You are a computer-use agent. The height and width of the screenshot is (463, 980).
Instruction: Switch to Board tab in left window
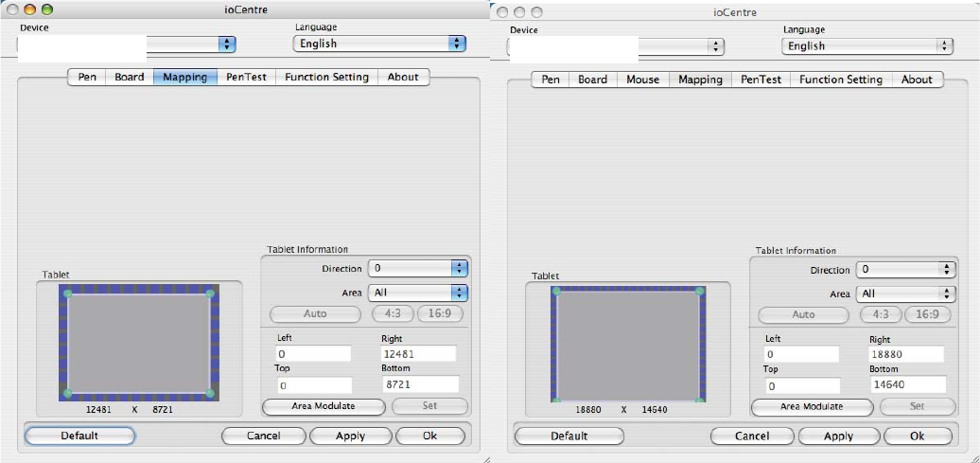coord(130,77)
